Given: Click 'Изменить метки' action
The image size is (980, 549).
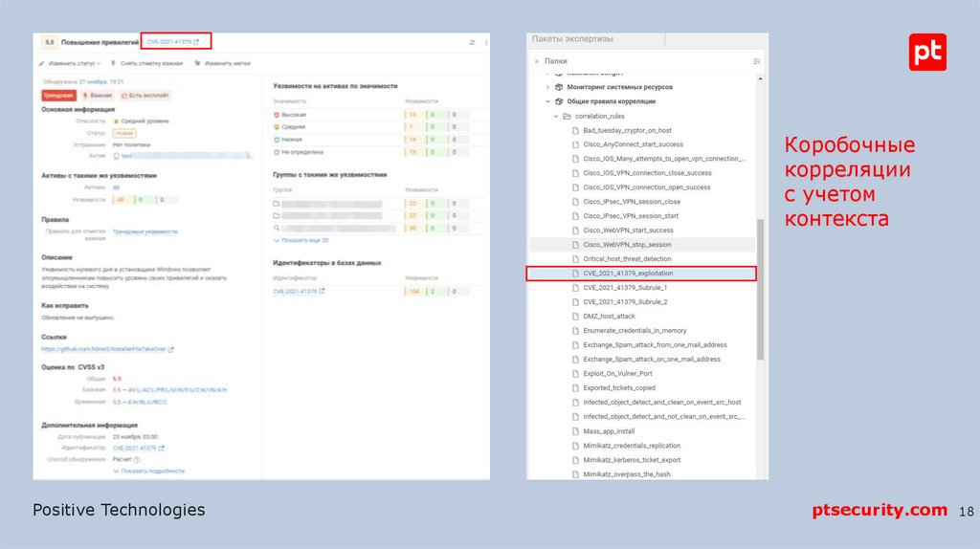Looking at the screenshot, I should point(222,63).
